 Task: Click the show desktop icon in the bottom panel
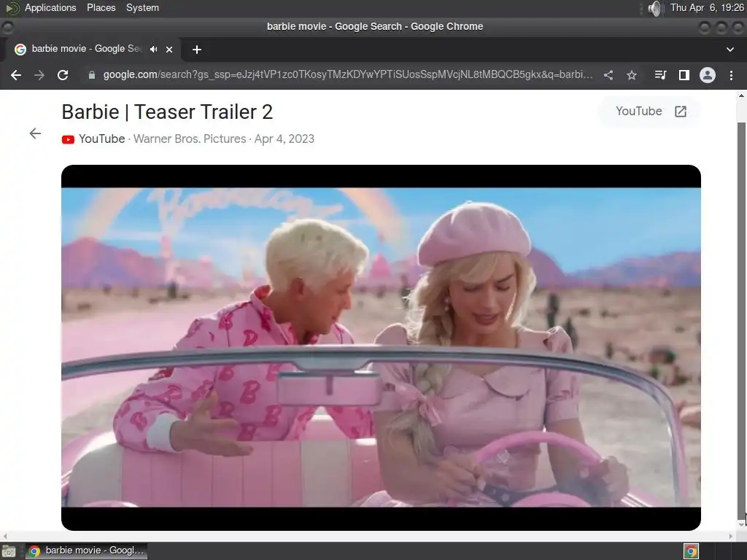pos(9,551)
